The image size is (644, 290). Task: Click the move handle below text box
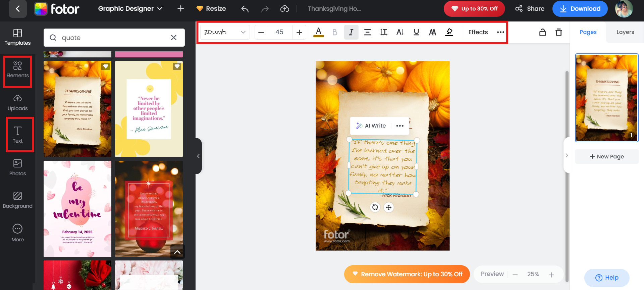tap(389, 207)
